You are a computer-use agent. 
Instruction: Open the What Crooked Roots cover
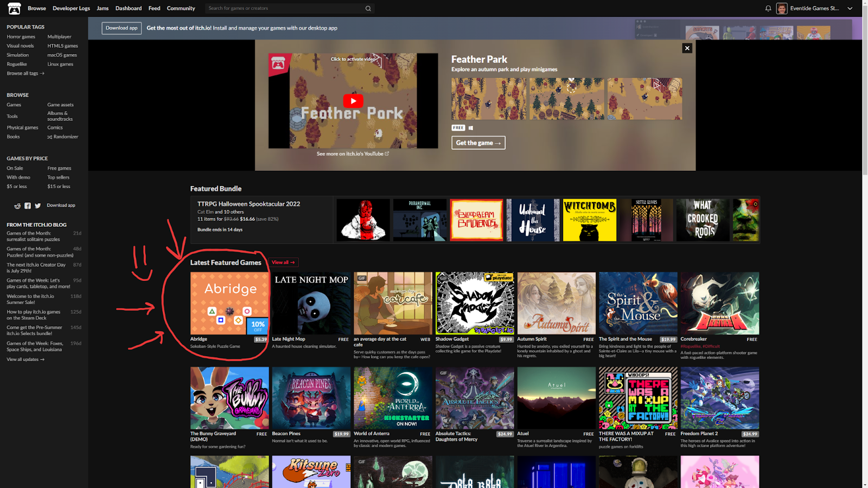click(703, 220)
